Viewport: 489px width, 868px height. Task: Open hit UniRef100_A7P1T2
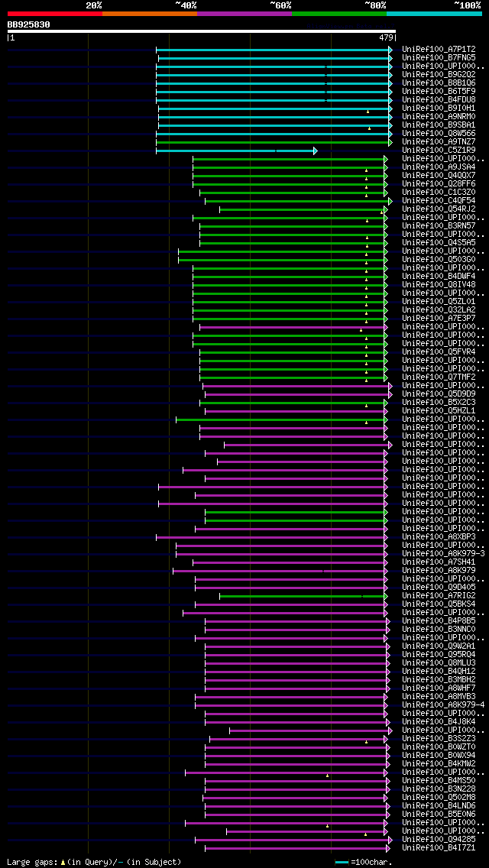[439, 49]
